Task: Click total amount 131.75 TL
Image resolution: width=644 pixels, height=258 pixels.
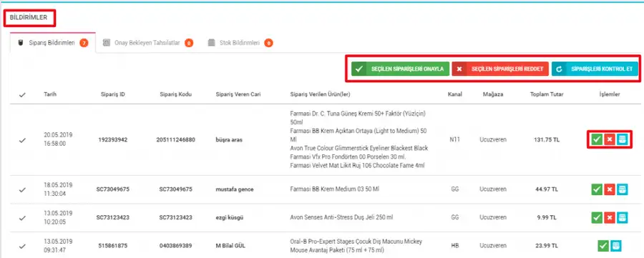Action: point(547,140)
